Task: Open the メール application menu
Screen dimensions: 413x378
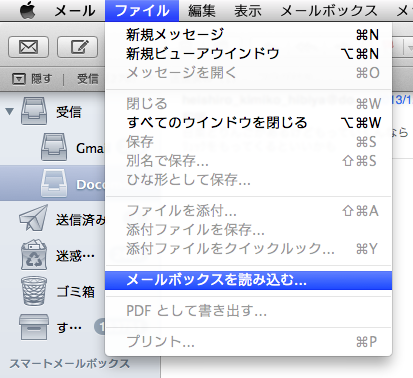Action: [75, 11]
